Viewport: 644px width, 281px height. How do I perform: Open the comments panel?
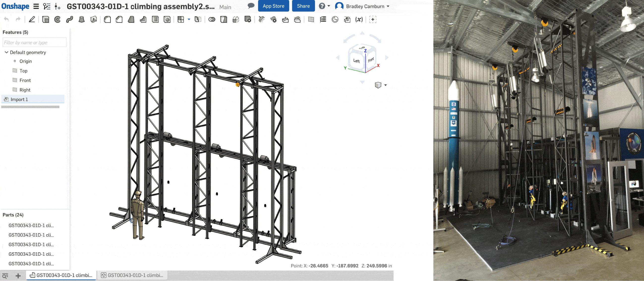pos(251,6)
